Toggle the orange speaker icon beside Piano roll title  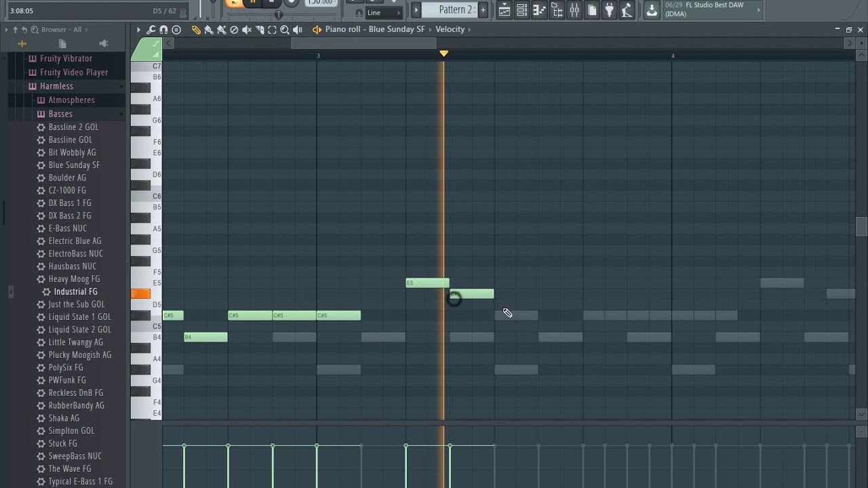pos(317,30)
